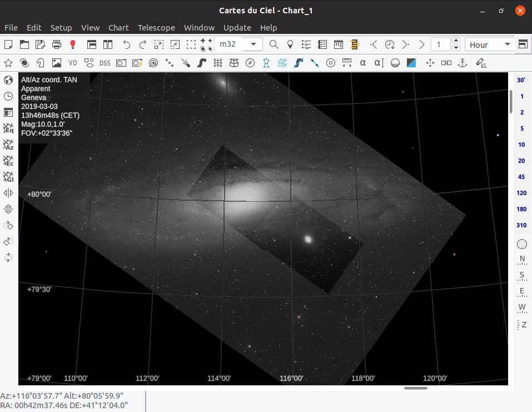Image resolution: width=532 pixels, height=412 pixels.
Task: Open the position pin tool
Action: [290, 44]
